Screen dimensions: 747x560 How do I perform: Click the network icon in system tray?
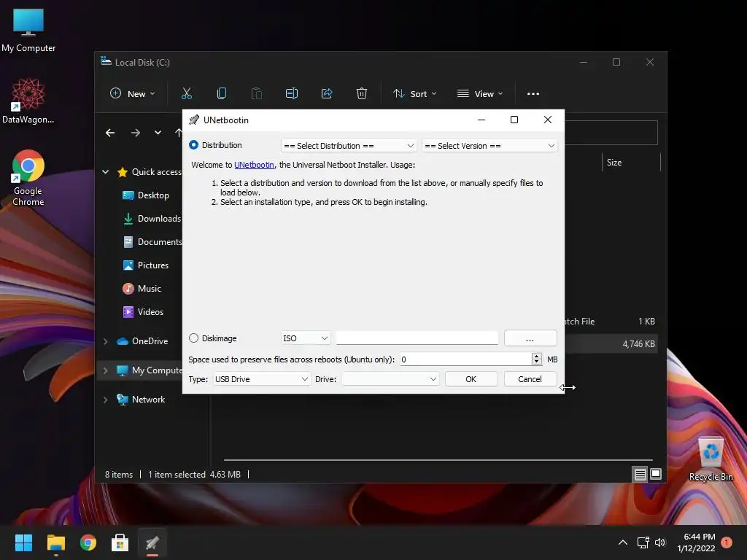[x=643, y=542]
